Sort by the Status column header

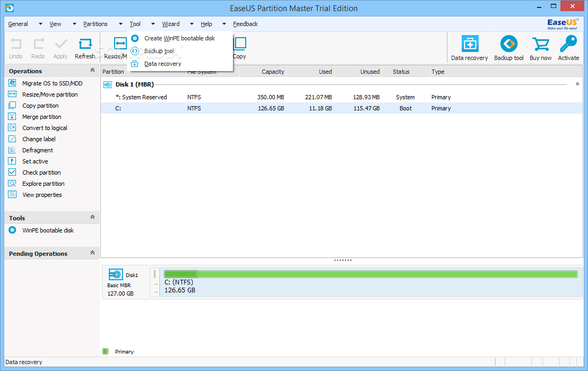406,72
